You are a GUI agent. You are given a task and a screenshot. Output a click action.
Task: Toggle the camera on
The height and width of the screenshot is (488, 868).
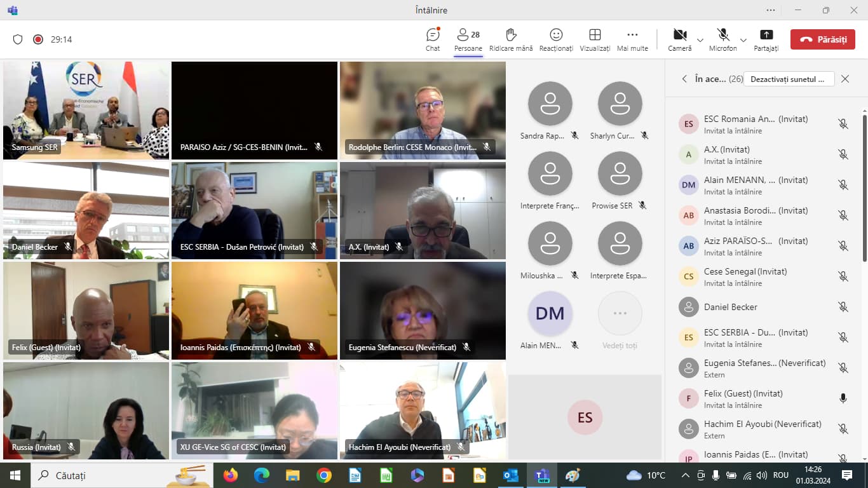click(679, 39)
